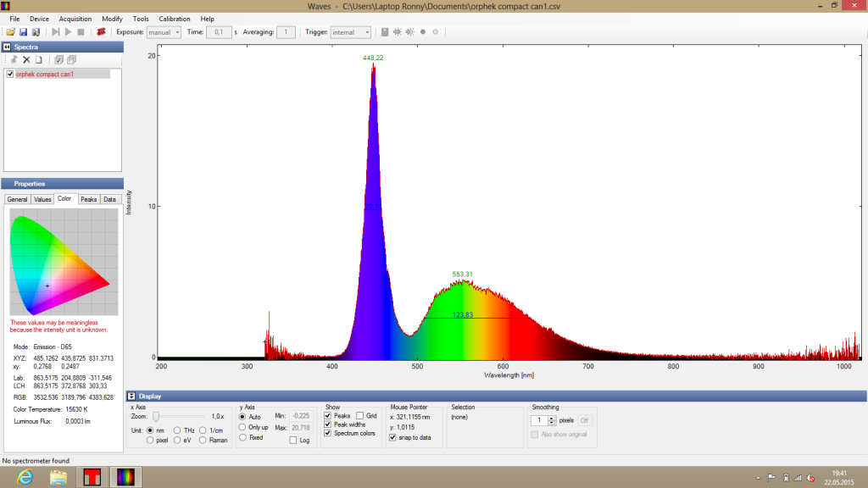Viewport: 868px width, 488px height.
Task: Open the File menu
Action: point(14,19)
